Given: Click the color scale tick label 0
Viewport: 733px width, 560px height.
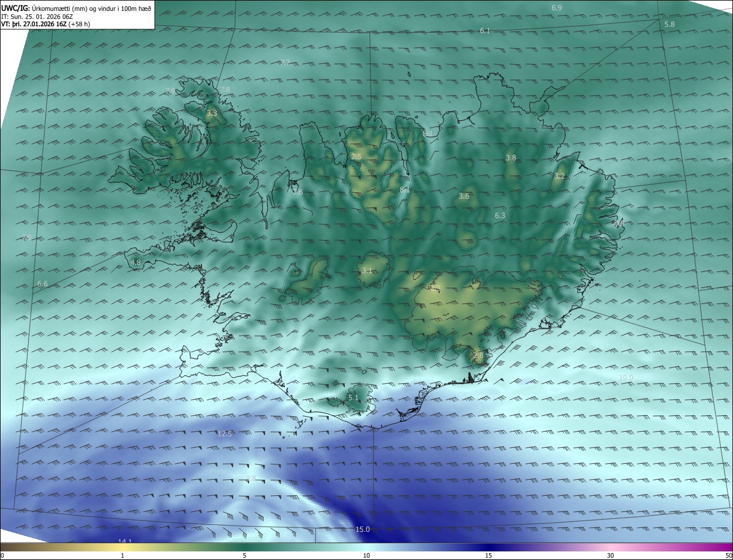Looking at the screenshot, I should coord(2,555).
